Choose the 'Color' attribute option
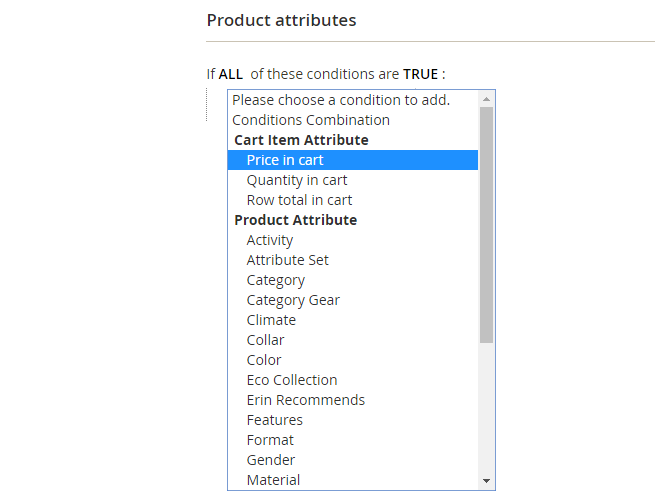Screen dimensions: 655x498 click(264, 360)
